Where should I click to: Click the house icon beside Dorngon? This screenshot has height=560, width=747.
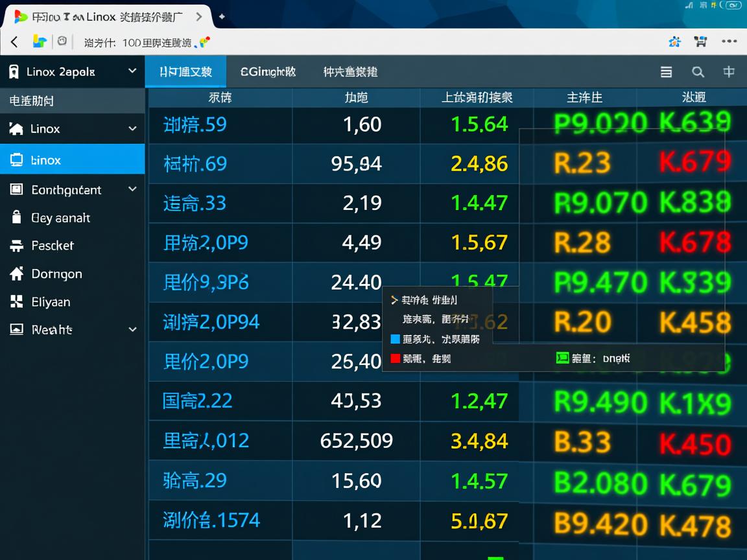click(17, 274)
